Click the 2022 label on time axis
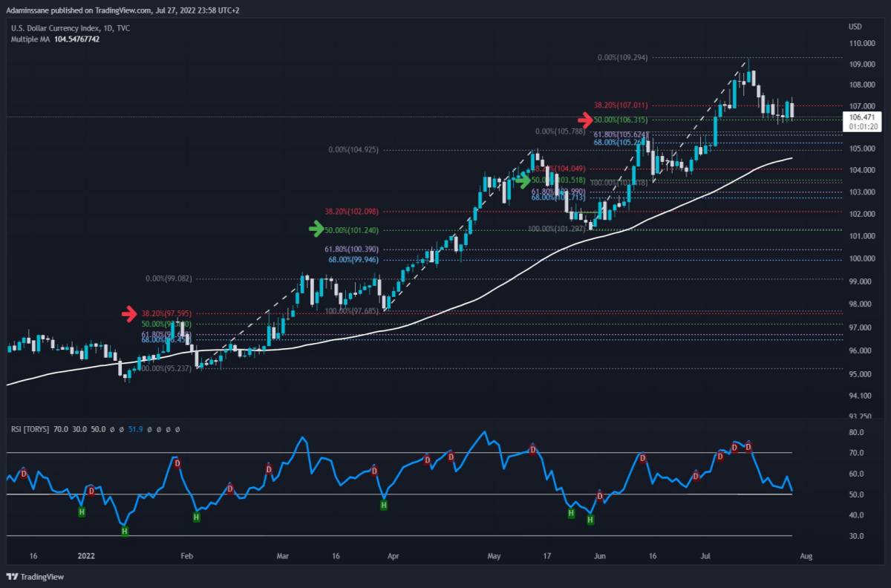 tap(86, 555)
